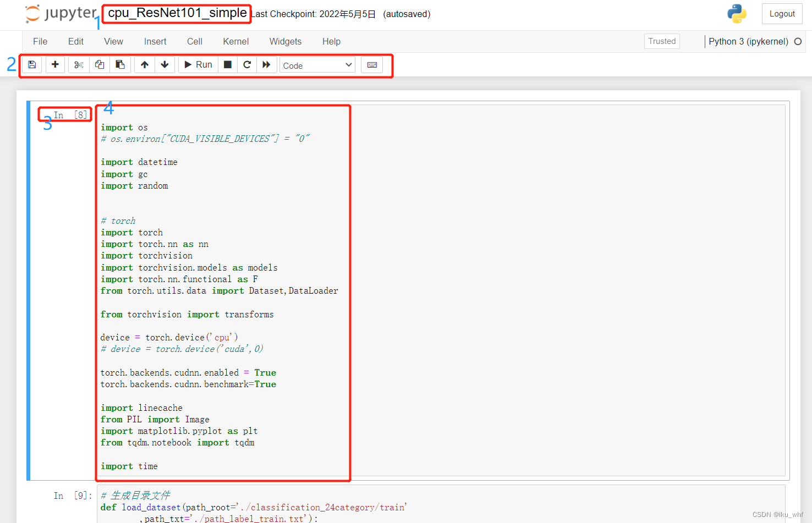The image size is (812, 523).
Task: Click the line 'torch.backends.cudnn.benchmark=True'
Action: (x=188, y=384)
